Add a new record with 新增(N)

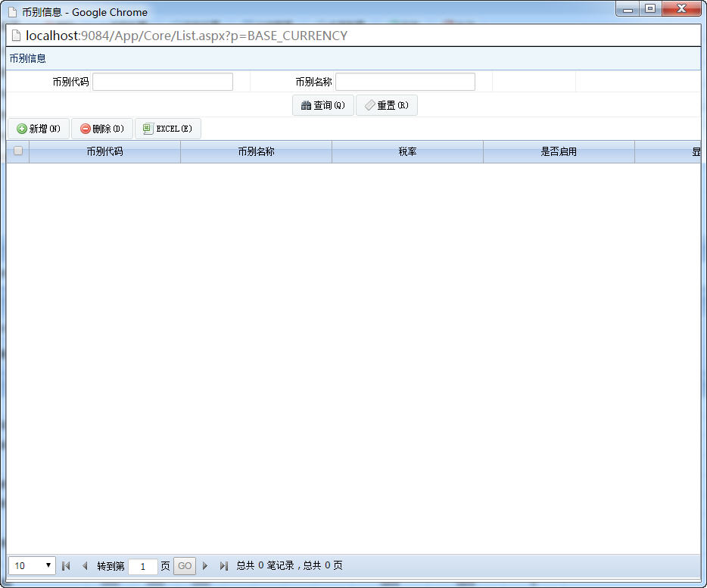coord(39,129)
